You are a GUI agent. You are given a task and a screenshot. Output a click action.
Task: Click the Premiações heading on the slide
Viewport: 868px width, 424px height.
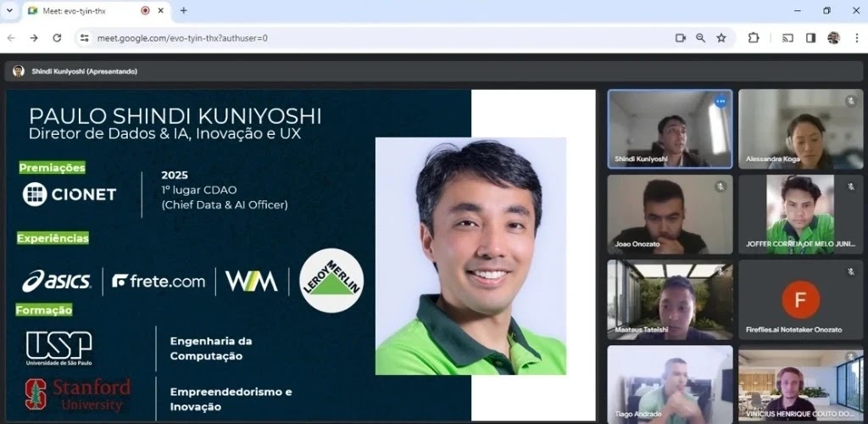[53, 167]
